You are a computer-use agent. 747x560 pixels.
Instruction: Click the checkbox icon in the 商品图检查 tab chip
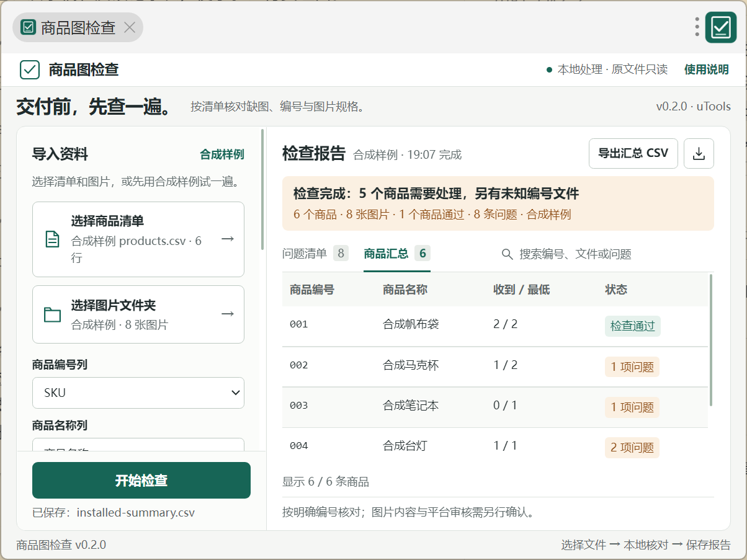coord(28,27)
